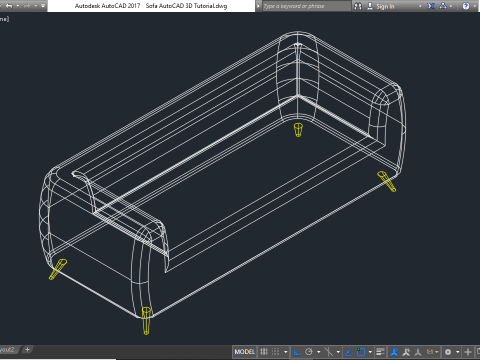Open the Sign In dropdown arrow

420,6
